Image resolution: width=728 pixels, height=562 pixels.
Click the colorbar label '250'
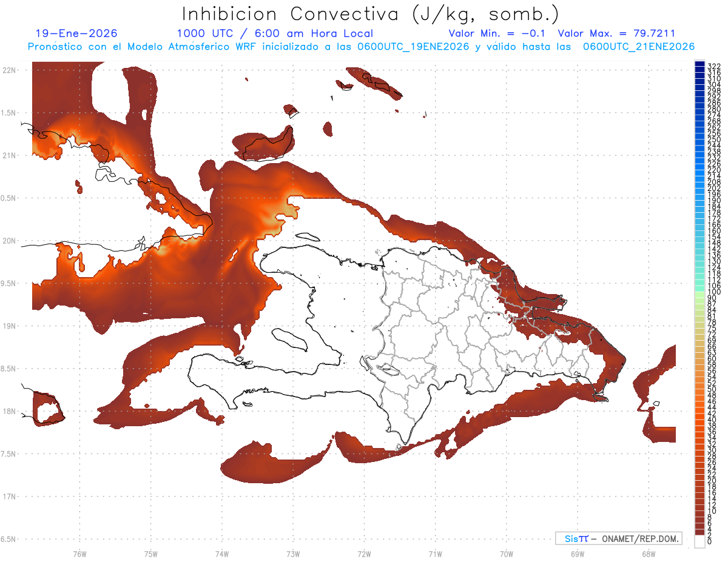tap(713, 139)
